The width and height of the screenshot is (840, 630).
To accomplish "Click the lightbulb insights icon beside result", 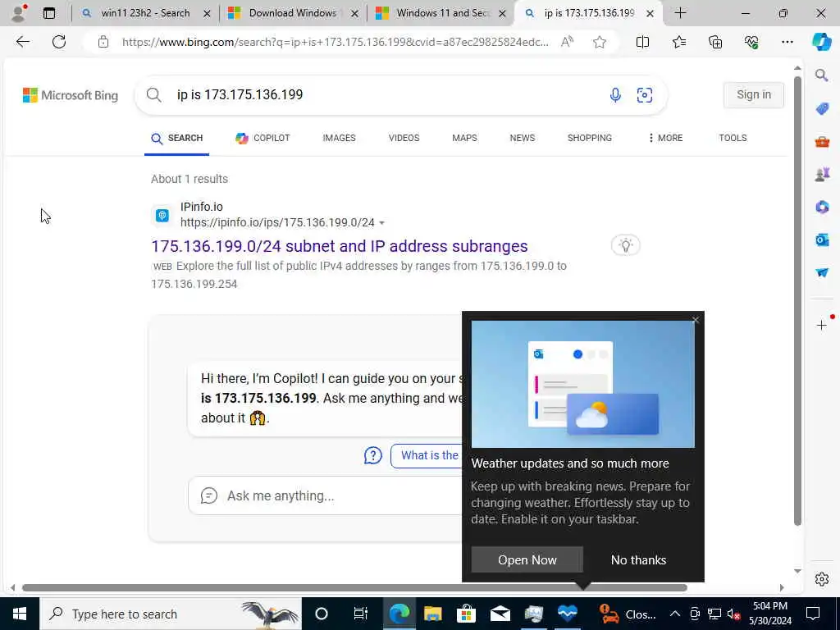I will [625, 245].
